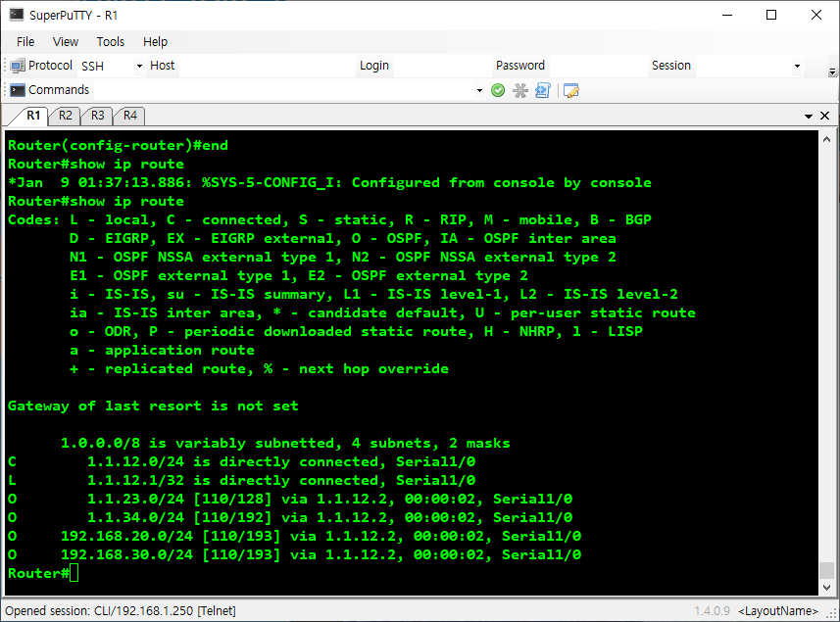This screenshot has width=840, height=622.
Task: Click 'Gateway of last resort is not set'
Action: click(x=153, y=406)
